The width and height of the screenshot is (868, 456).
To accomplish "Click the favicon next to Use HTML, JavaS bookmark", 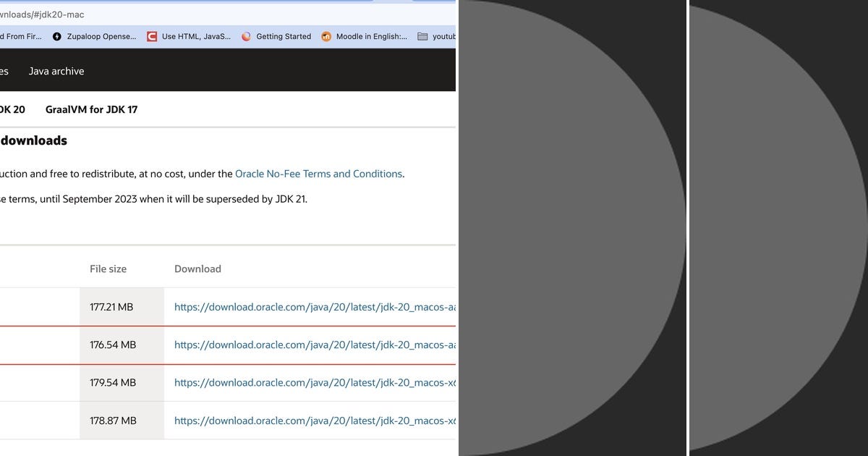I will click(152, 36).
